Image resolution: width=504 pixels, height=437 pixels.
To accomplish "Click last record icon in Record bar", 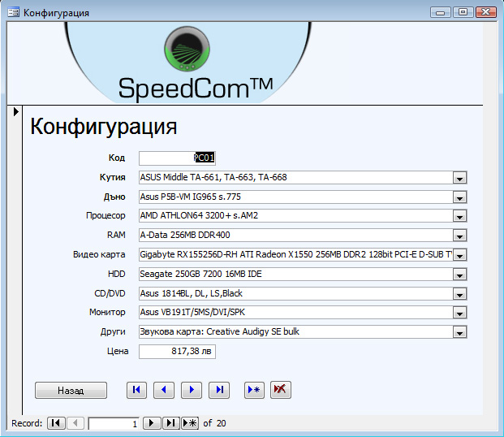I will tap(170, 423).
